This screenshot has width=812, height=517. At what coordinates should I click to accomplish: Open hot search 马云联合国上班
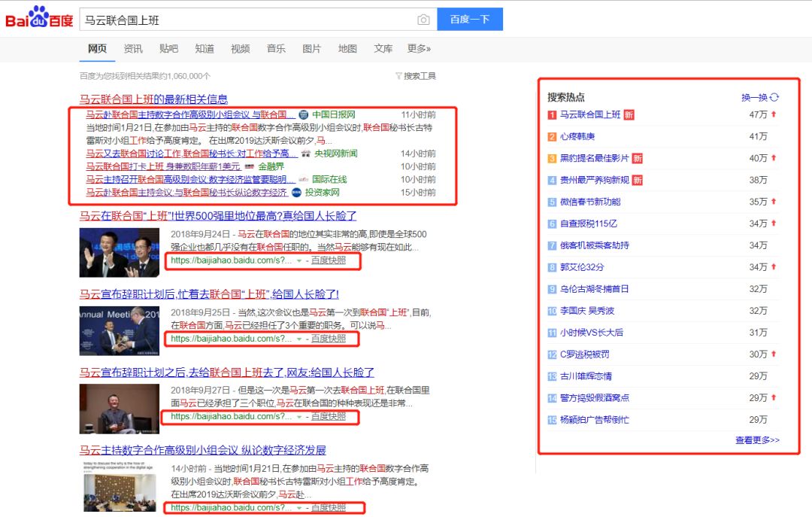tap(590, 114)
